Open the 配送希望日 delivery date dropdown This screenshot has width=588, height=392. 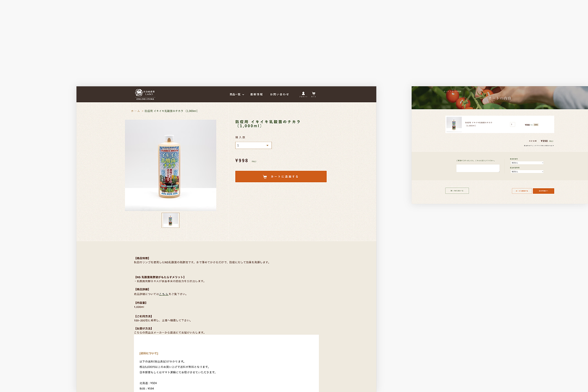tap(527, 163)
